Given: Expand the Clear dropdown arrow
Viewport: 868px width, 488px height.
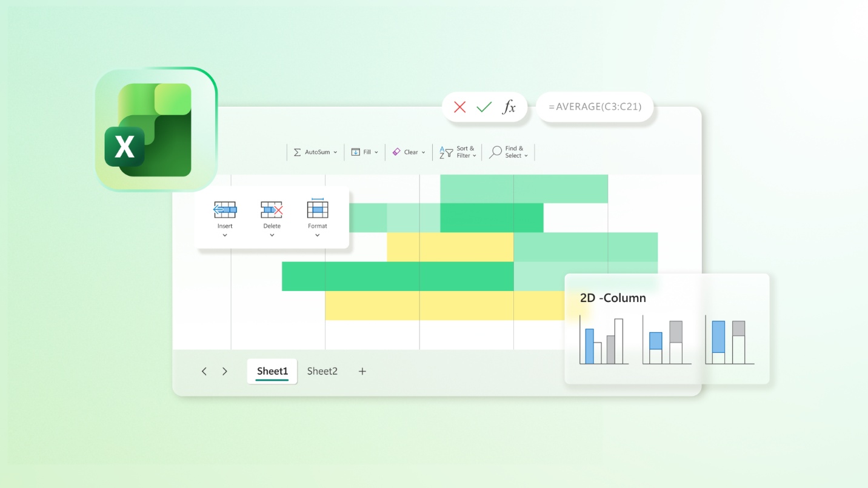Looking at the screenshot, I should point(423,153).
